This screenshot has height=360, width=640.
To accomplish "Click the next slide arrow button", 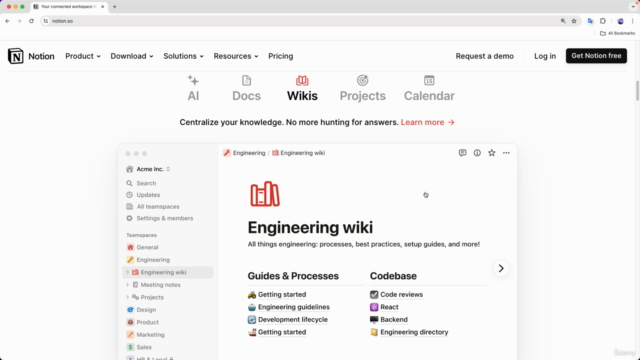I will pyautogui.click(x=501, y=268).
